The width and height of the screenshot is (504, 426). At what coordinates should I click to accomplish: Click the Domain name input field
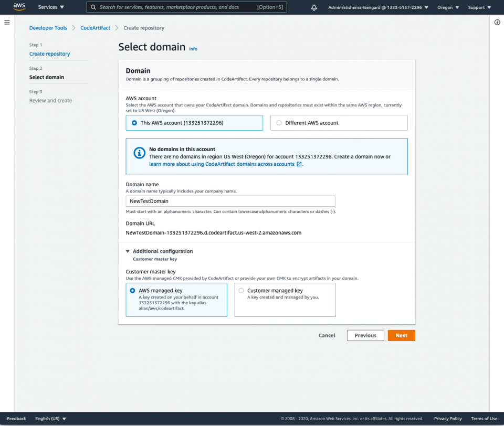230,201
